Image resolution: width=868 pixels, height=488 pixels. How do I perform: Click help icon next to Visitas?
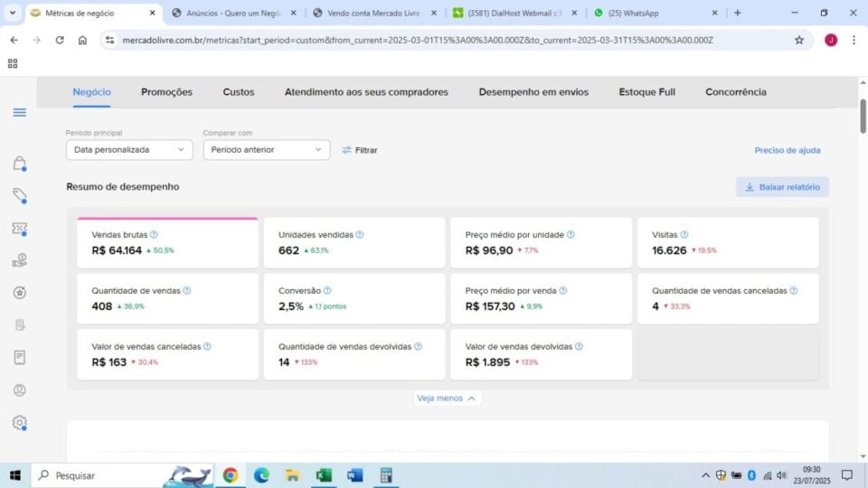pos(684,235)
